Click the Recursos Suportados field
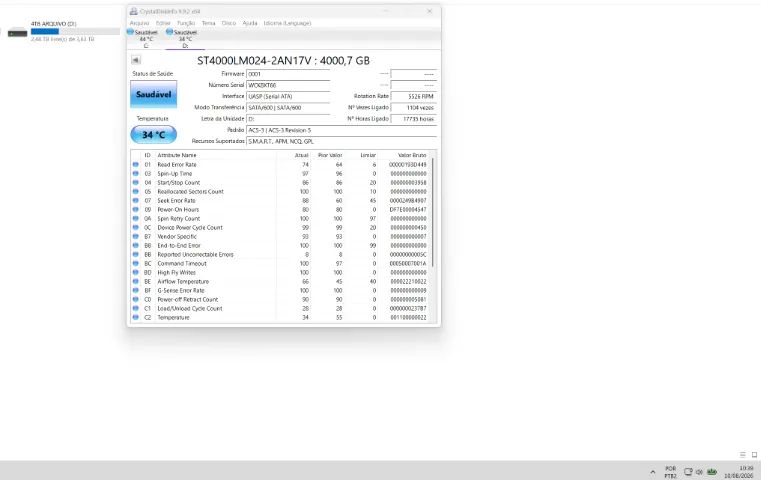 click(341, 141)
